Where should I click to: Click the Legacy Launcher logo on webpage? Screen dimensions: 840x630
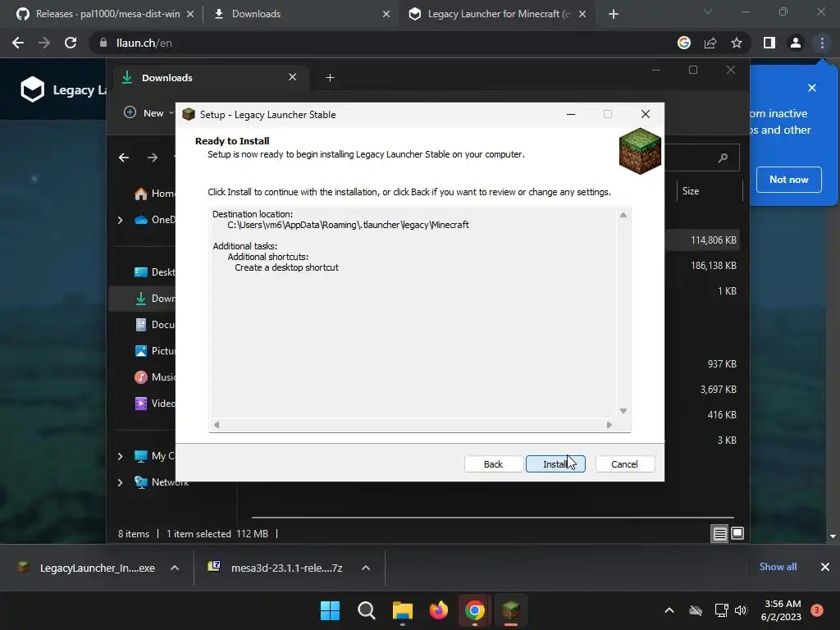click(32, 89)
